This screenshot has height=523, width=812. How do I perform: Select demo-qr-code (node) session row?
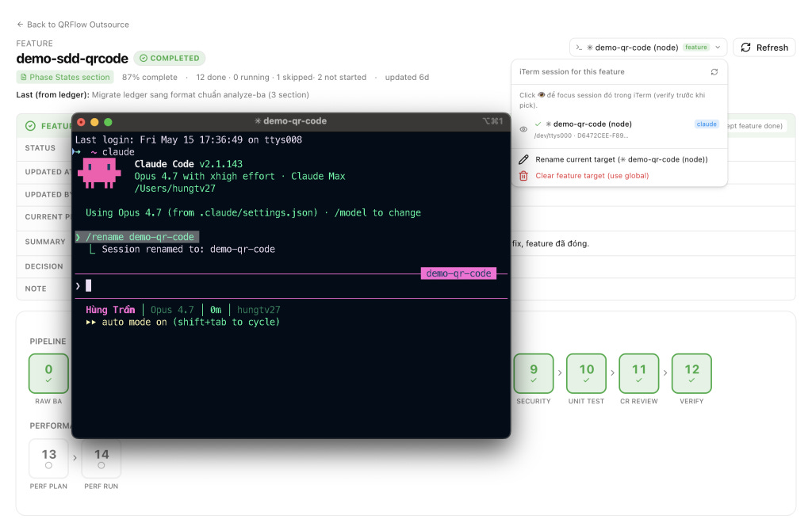pos(619,129)
